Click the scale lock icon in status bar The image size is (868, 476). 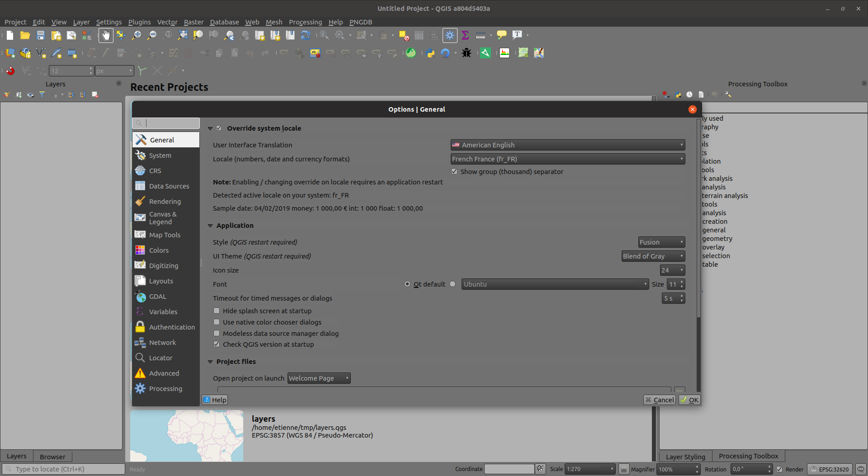(624, 469)
